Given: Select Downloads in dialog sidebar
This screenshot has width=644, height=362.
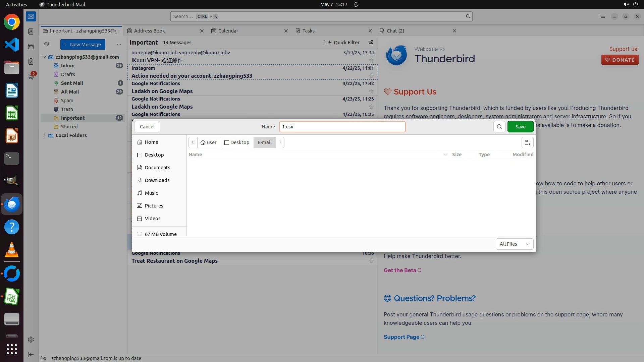Looking at the screenshot, I should tap(157, 180).
